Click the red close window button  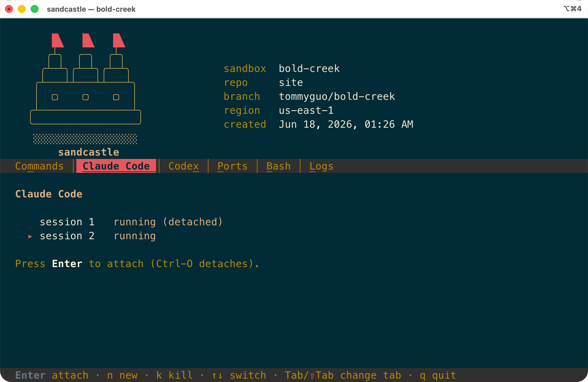(x=9, y=9)
